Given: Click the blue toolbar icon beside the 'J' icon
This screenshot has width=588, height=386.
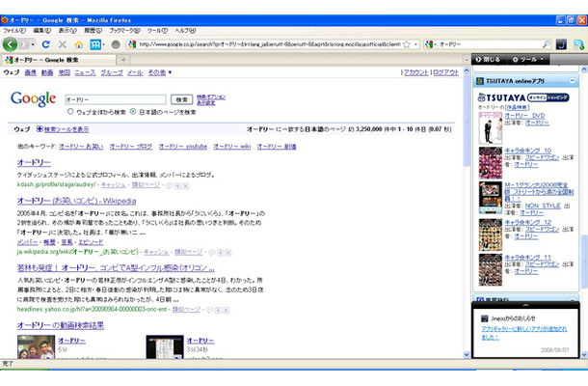Looking at the screenshot, I should 578,44.
